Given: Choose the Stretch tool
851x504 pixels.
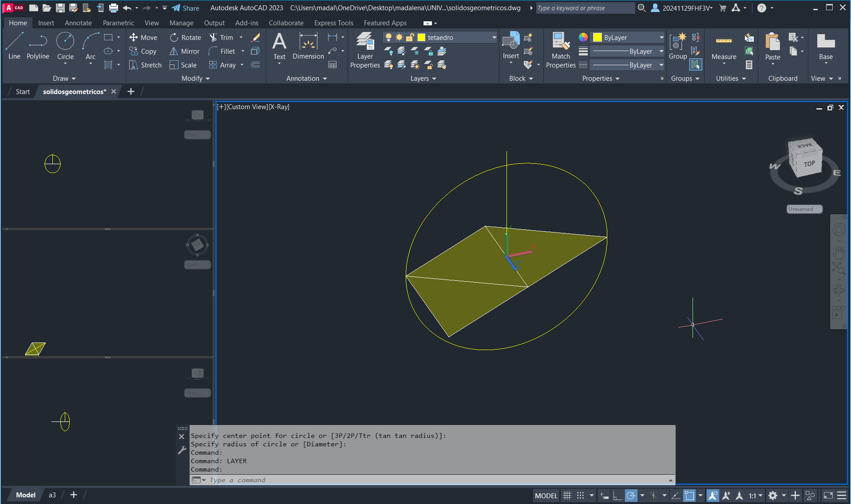Looking at the screenshot, I should (x=145, y=65).
